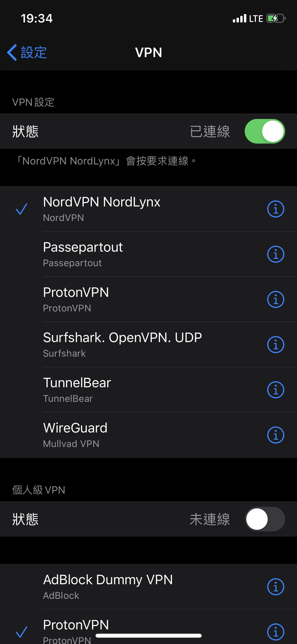View AdBlock Dummy VPN info icon
Viewport: 297px width, 644px height.
click(x=276, y=587)
